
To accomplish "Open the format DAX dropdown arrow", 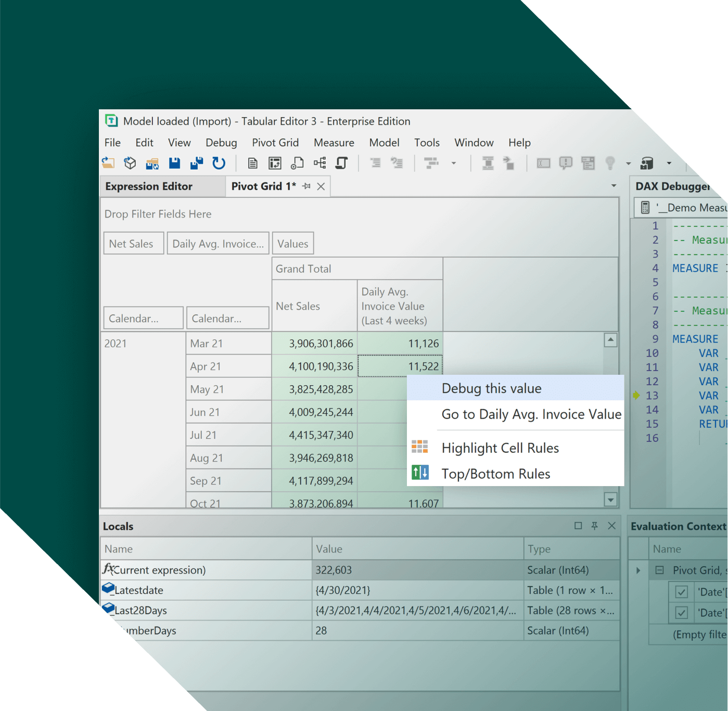I will 454,163.
